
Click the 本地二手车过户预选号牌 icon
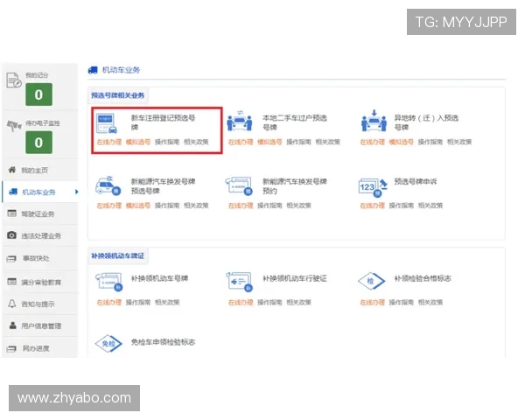(x=239, y=121)
